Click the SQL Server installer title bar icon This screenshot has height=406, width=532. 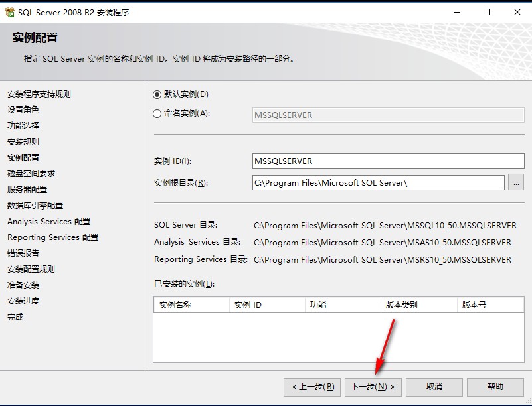coord(9,12)
